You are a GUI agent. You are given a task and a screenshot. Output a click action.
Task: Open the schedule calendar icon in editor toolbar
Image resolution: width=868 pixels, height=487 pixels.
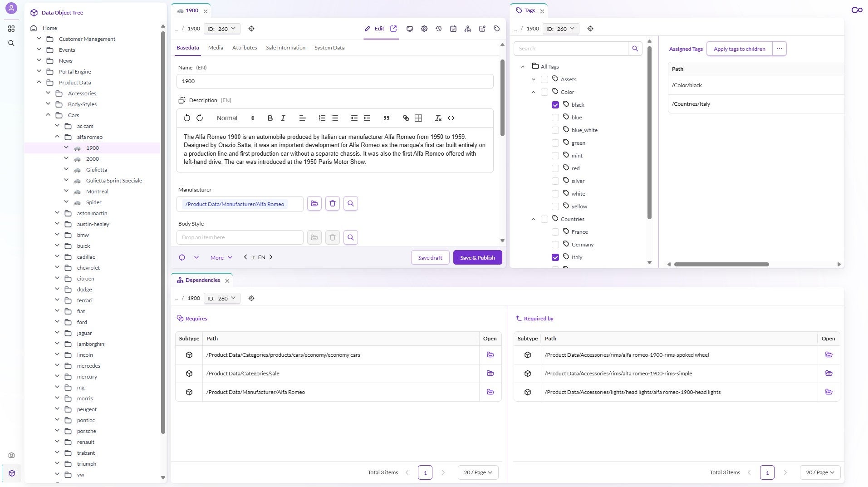pyautogui.click(x=453, y=29)
